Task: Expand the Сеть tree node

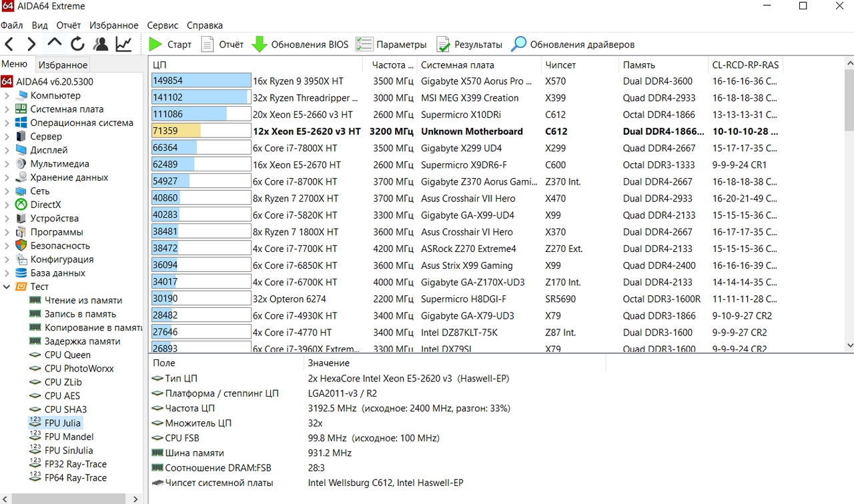Action: click(x=7, y=191)
